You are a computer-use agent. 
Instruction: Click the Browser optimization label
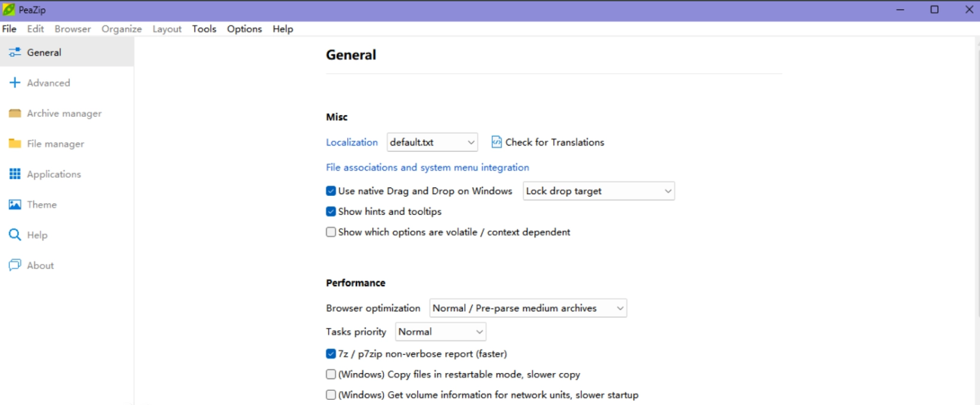click(x=373, y=308)
